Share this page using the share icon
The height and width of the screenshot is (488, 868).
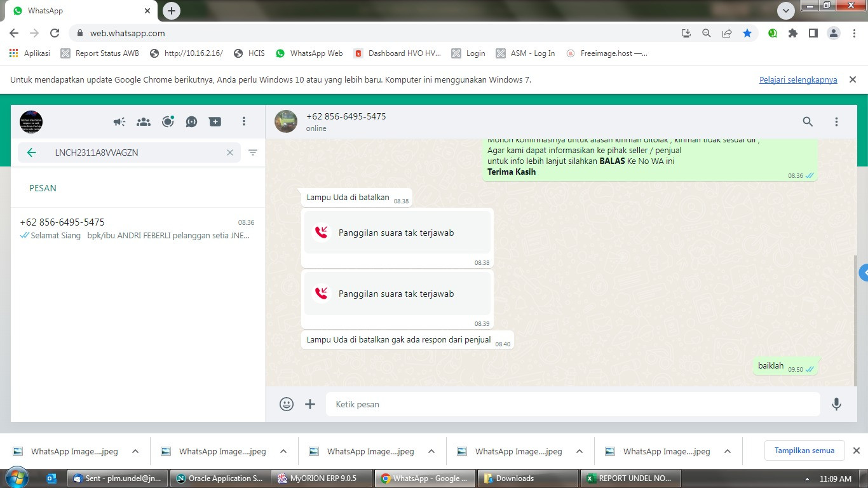[727, 33]
